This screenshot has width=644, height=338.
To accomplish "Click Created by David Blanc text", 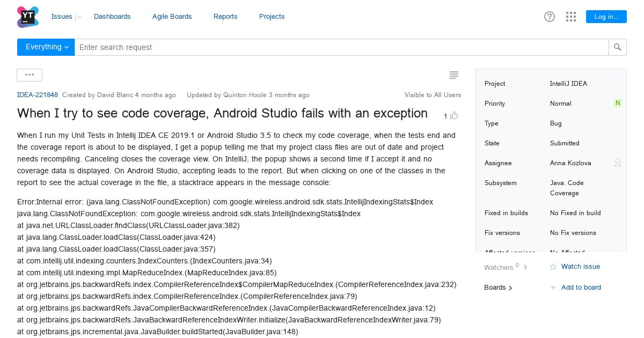I will pyautogui.click(x=119, y=95).
